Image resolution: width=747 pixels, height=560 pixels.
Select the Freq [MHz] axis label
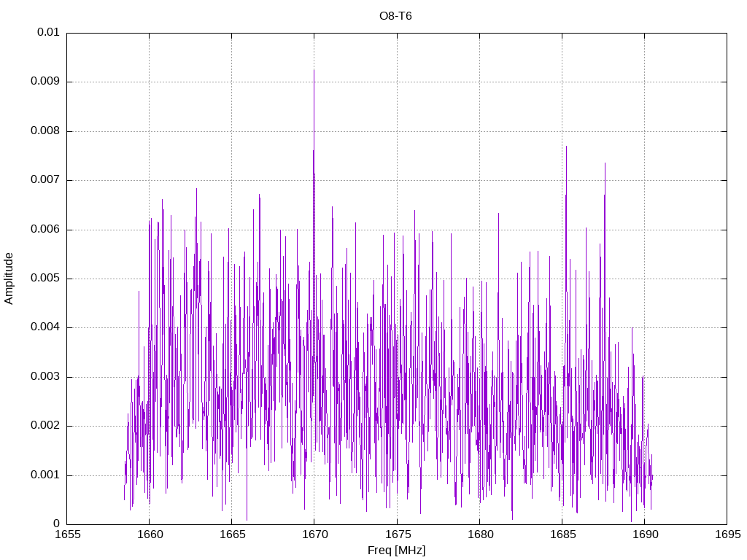pos(396,551)
